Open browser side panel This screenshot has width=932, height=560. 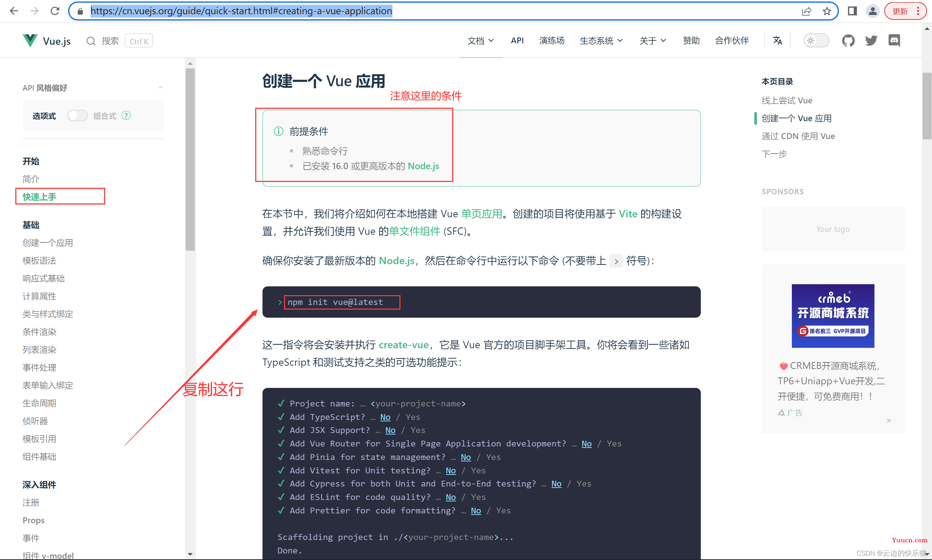pos(852,11)
